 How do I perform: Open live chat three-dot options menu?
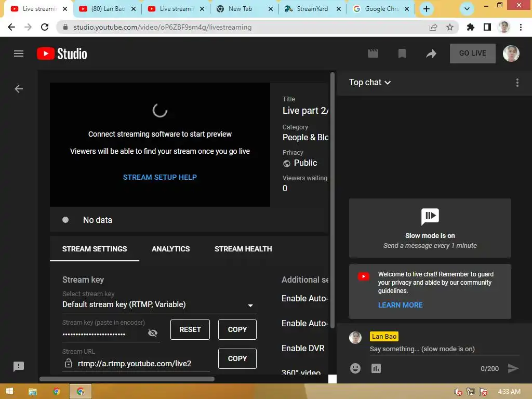click(x=517, y=83)
